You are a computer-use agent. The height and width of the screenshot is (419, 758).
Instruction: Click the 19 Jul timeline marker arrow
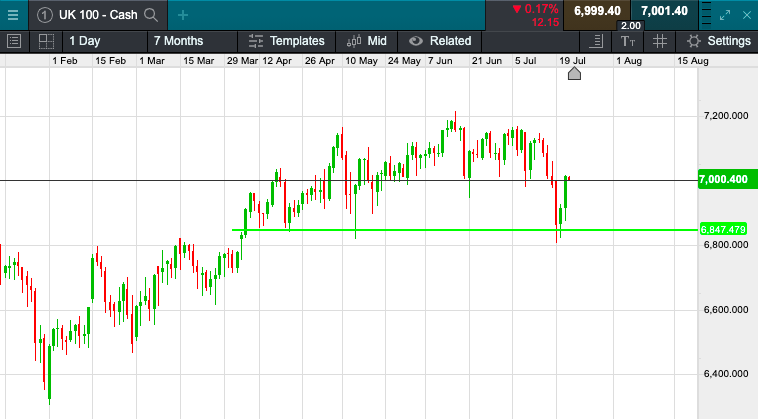tap(574, 74)
